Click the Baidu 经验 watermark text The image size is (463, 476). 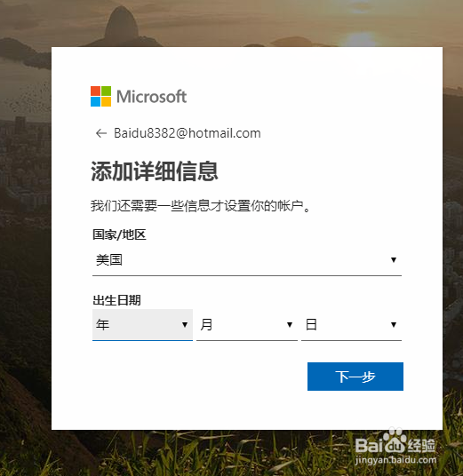tap(395, 445)
